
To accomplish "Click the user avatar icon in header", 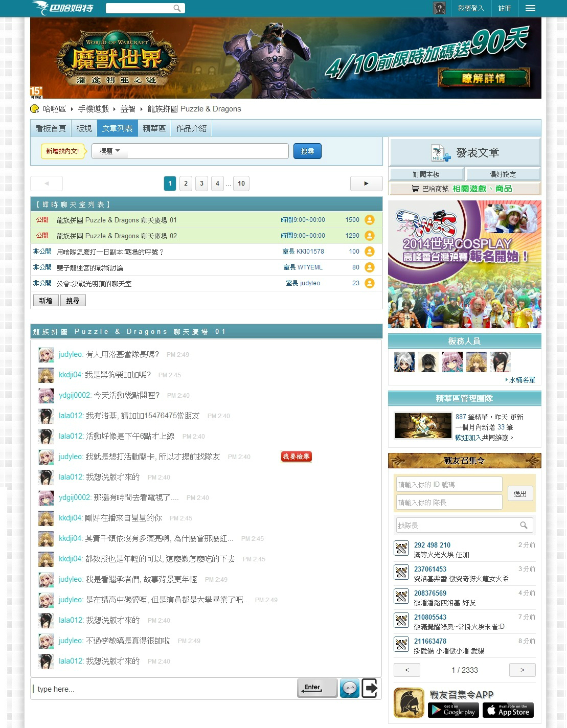I will pos(439,8).
